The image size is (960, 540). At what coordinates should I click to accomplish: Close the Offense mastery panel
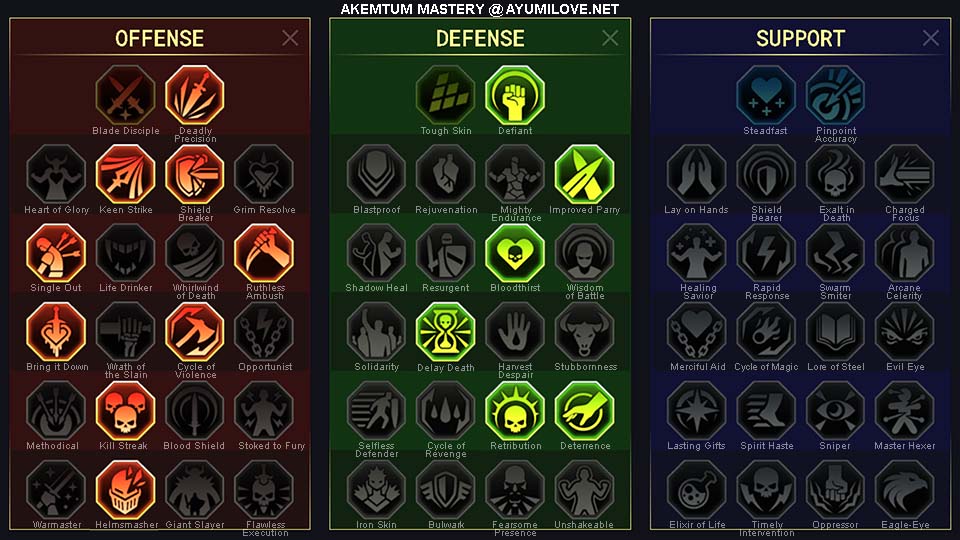coord(290,38)
